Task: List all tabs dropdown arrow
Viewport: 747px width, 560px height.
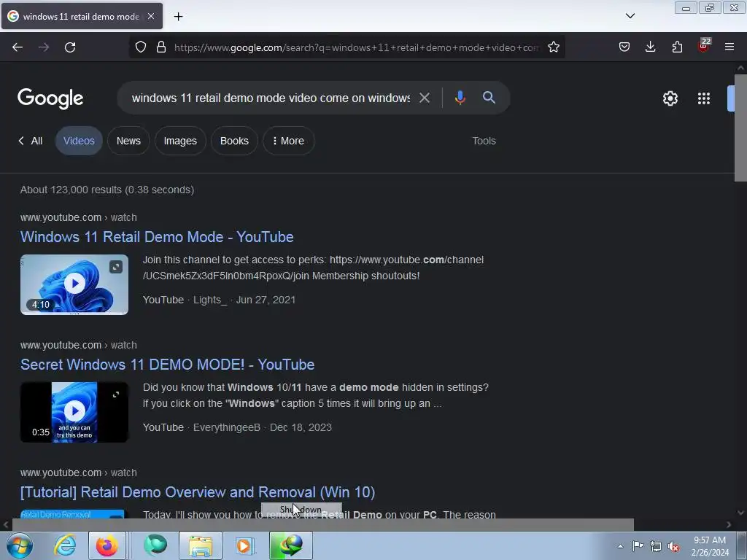Action: pyautogui.click(x=630, y=16)
